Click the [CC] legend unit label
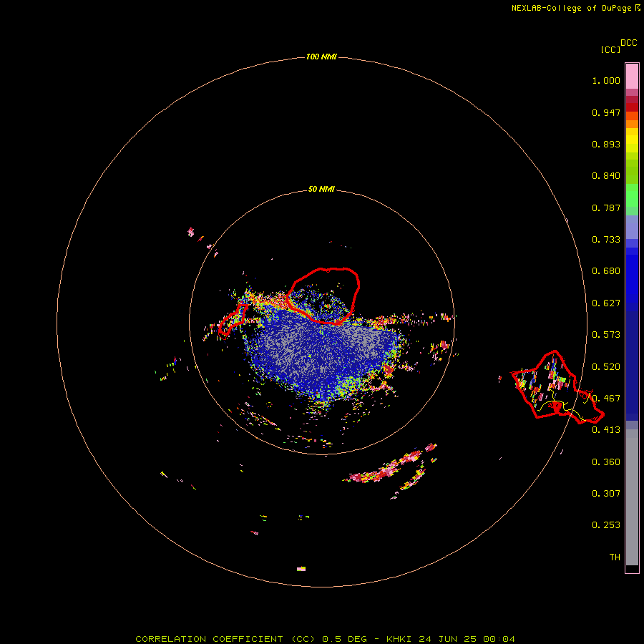Screen dimensions: 644x644 point(610,49)
